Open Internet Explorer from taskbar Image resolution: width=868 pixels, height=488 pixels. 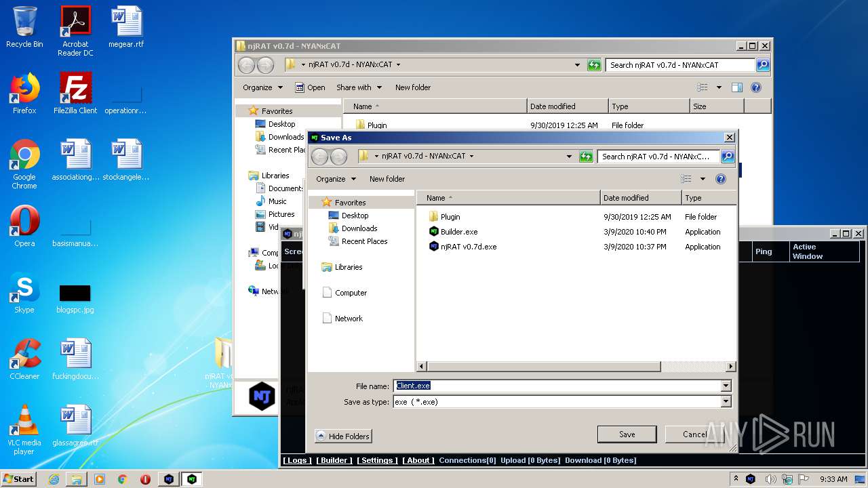pos(54,479)
